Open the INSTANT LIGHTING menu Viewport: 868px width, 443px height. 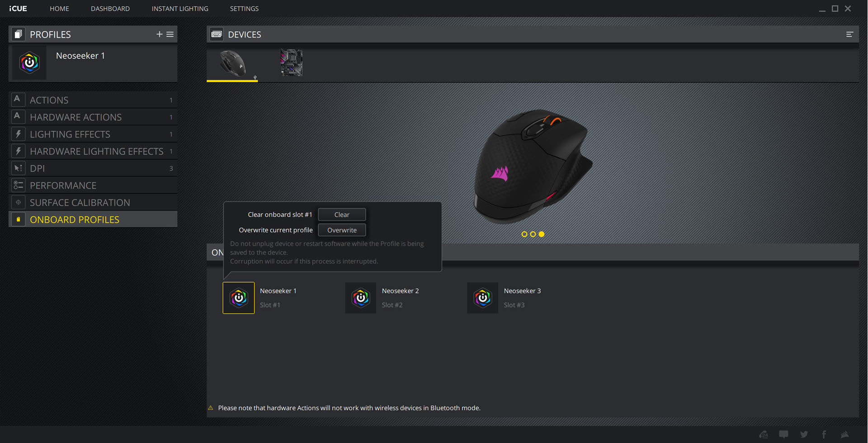coord(180,8)
